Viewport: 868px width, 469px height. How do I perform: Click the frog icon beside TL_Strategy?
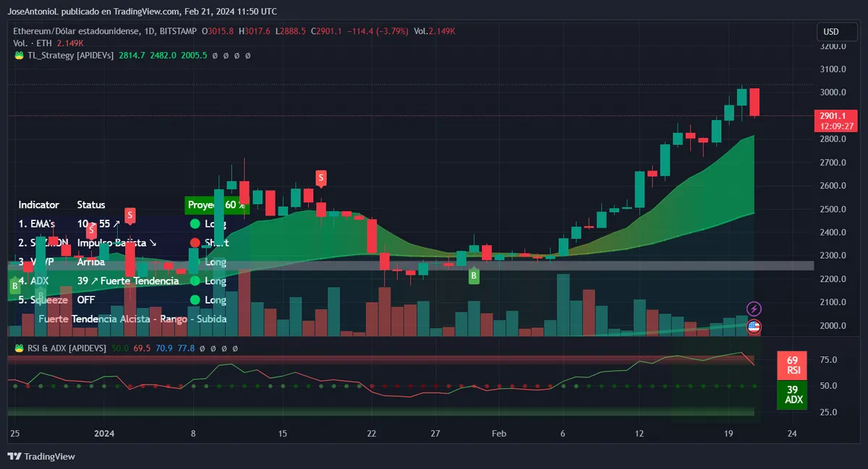(x=19, y=55)
